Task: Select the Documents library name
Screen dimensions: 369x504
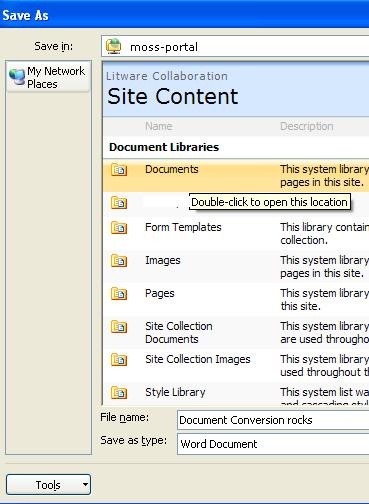Action: click(x=172, y=169)
